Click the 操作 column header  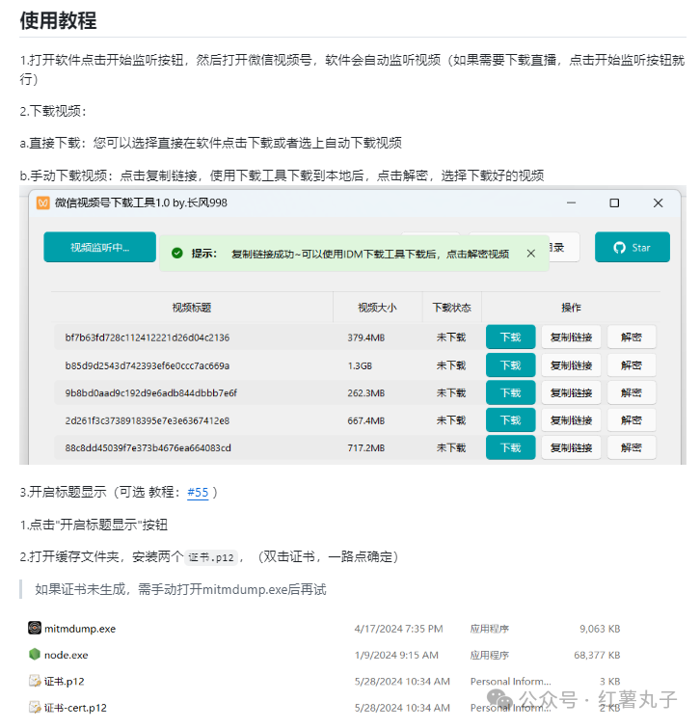(x=571, y=308)
